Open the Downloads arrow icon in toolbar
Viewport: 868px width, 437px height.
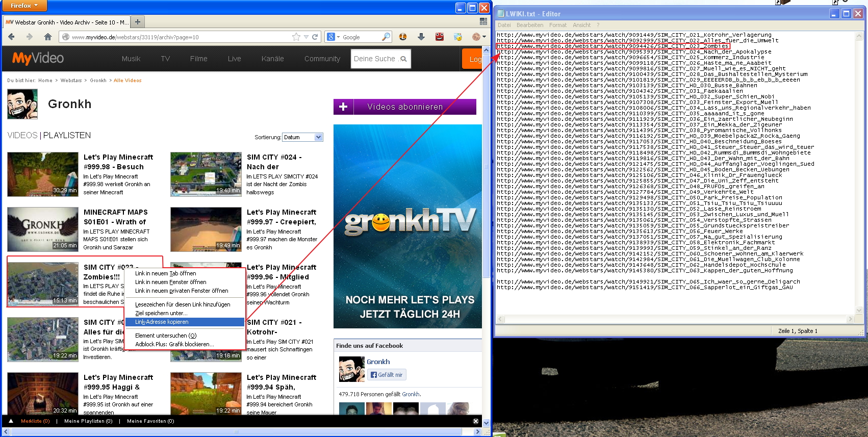(x=421, y=37)
